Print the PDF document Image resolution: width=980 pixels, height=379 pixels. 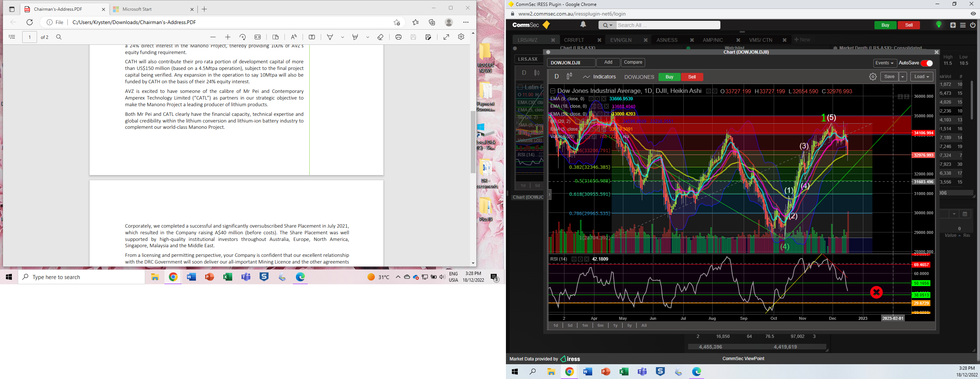[398, 37]
